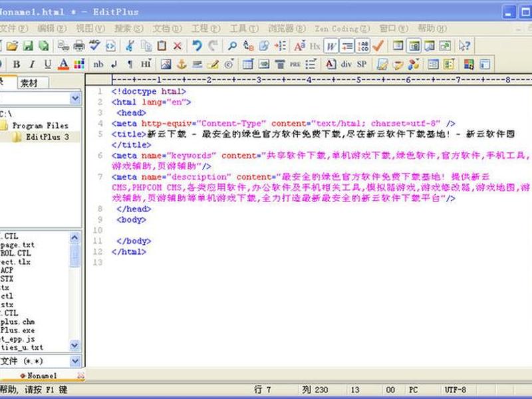Open the 视图 menu
This screenshot has width=532, height=399.
tap(90, 29)
